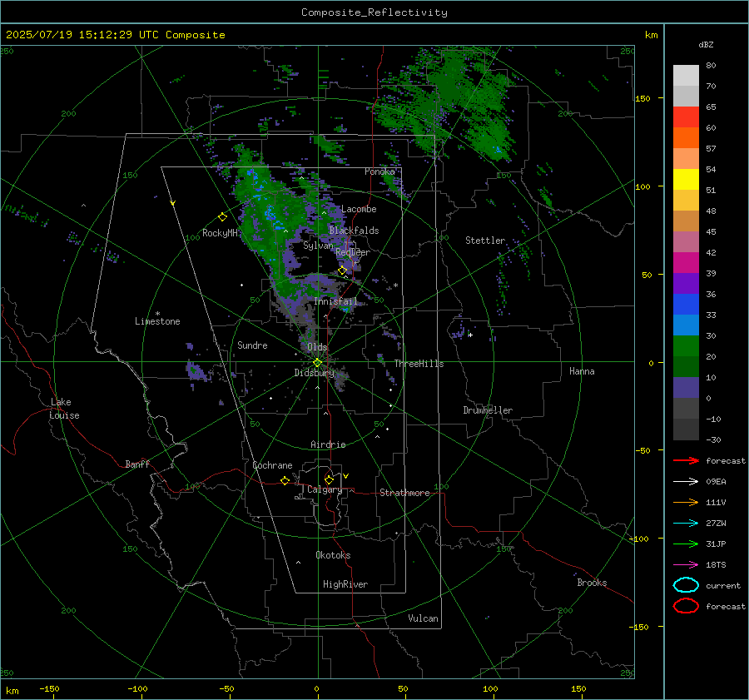749x700 pixels.
Task: Click the Vulcan town label
Action: 423,618
